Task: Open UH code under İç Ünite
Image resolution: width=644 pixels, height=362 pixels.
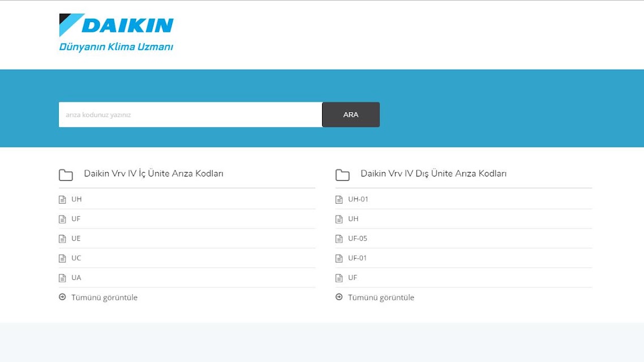Action: [x=76, y=199]
